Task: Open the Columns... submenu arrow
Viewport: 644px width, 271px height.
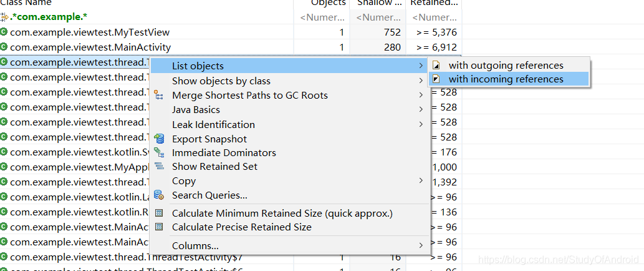Action: click(421, 246)
